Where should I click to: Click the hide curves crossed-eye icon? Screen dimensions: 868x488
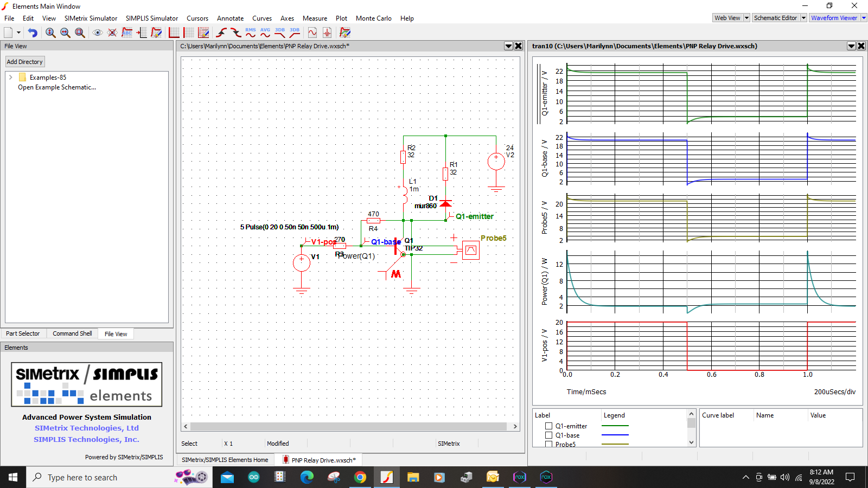(112, 33)
